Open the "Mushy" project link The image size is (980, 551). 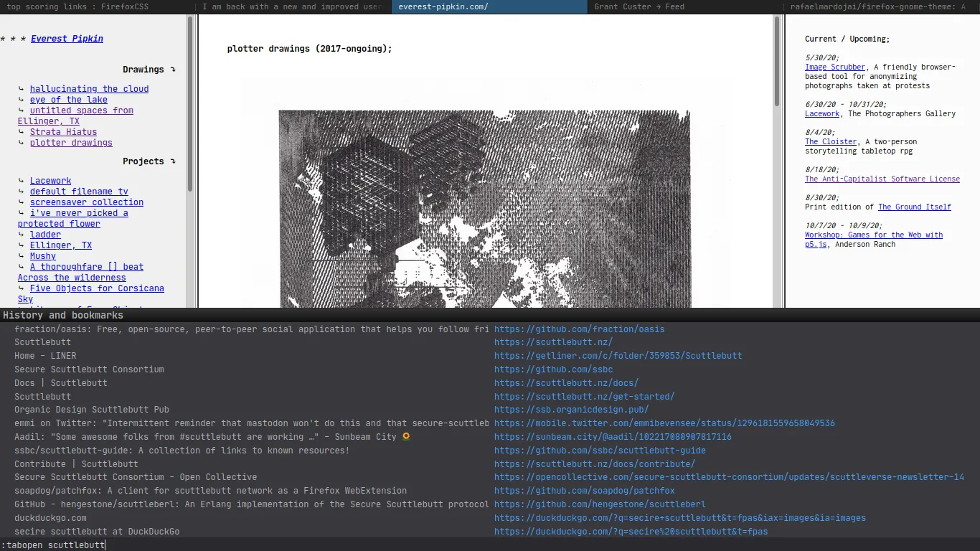[42, 255]
